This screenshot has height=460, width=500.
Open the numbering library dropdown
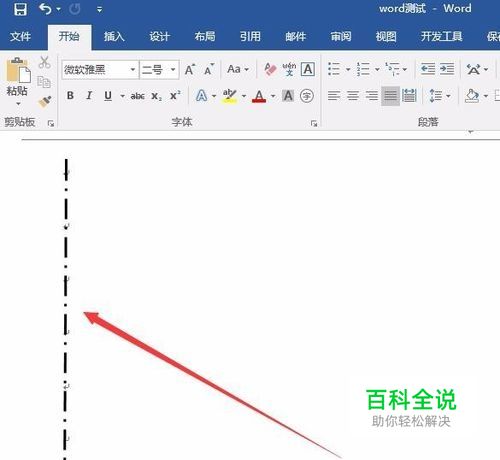pyautogui.click(x=377, y=69)
